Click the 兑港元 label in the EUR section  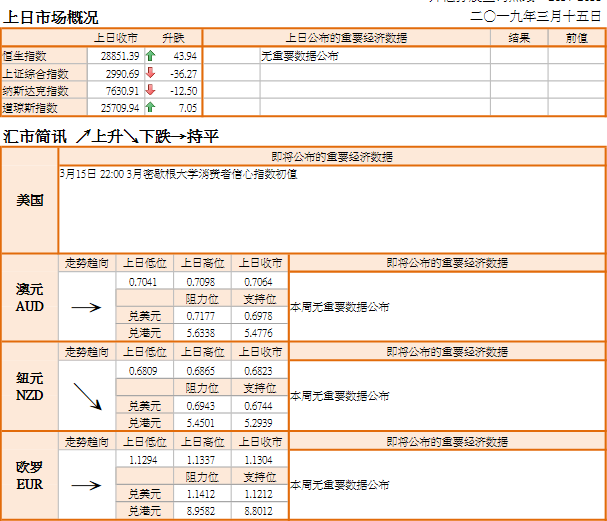(x=144, y=511)
